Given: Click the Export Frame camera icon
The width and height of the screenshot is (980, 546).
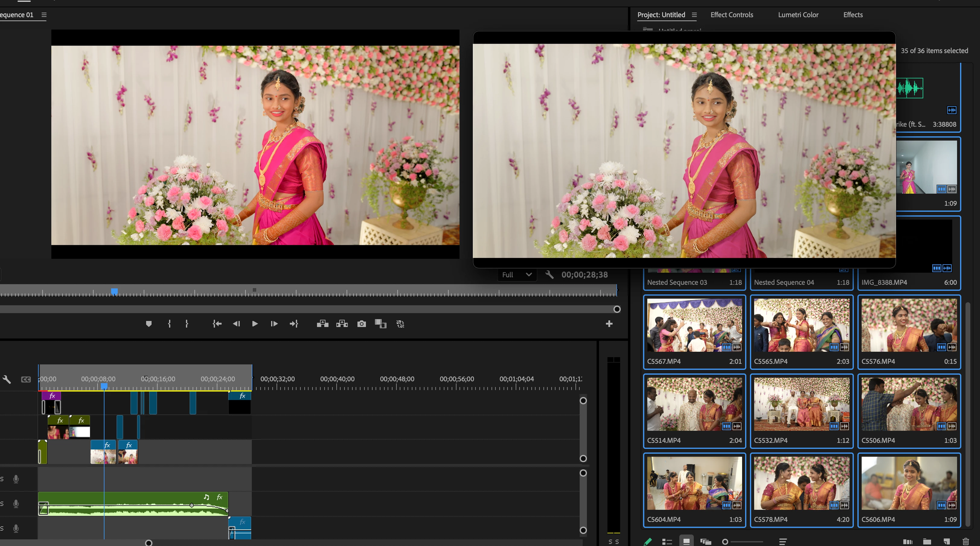Looking at the screenshot, I should point(361,324).
